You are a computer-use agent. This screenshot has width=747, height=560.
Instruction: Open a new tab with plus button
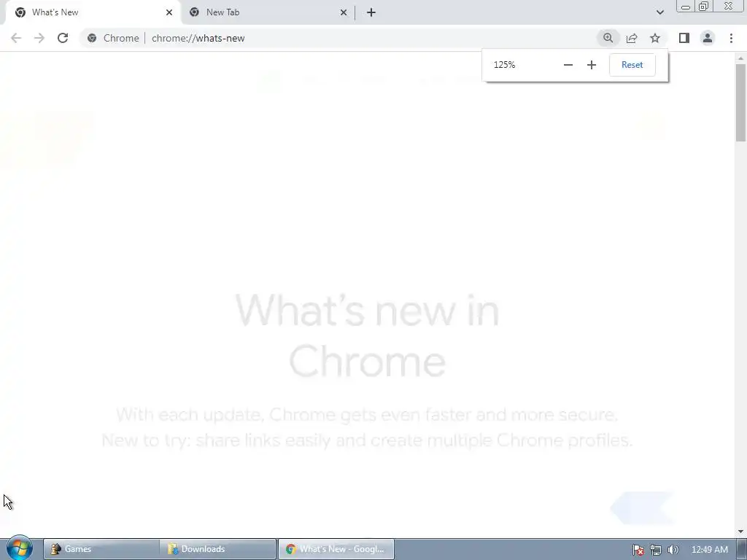[x=371, y=12]
